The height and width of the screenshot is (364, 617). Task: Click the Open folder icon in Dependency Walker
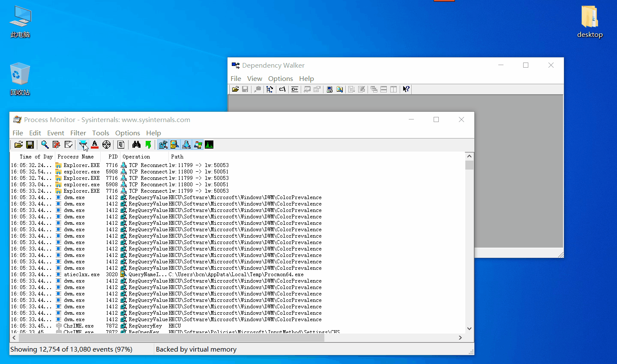[235, 90]
